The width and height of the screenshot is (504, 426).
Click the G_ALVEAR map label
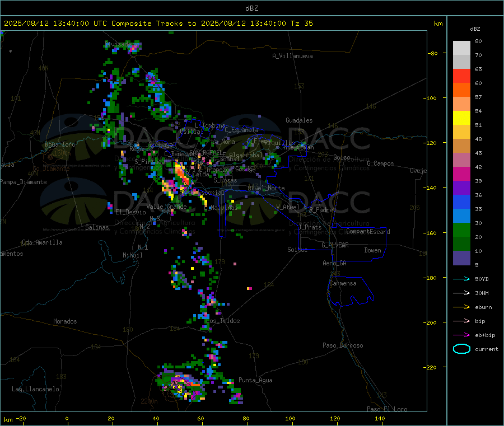335,245
